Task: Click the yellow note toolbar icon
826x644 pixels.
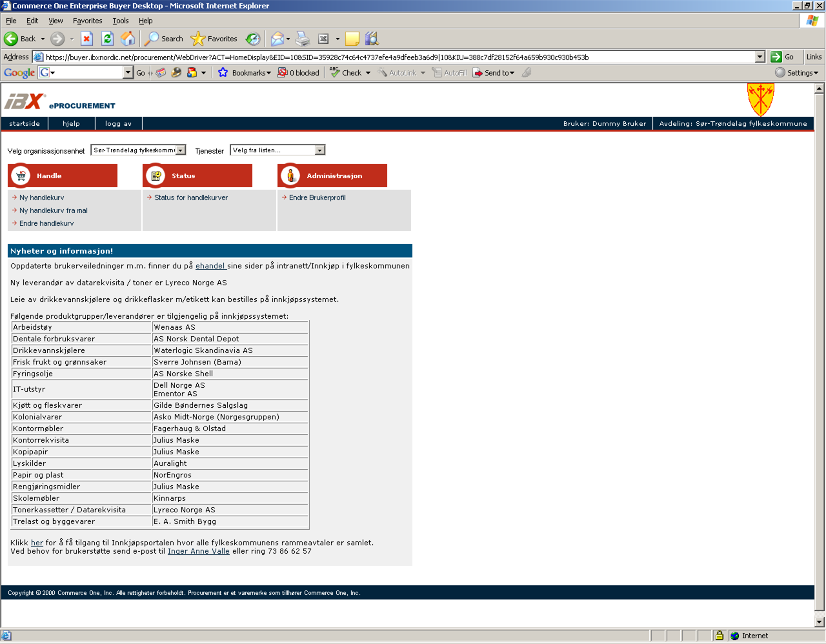Action: [x=352, y=39]
